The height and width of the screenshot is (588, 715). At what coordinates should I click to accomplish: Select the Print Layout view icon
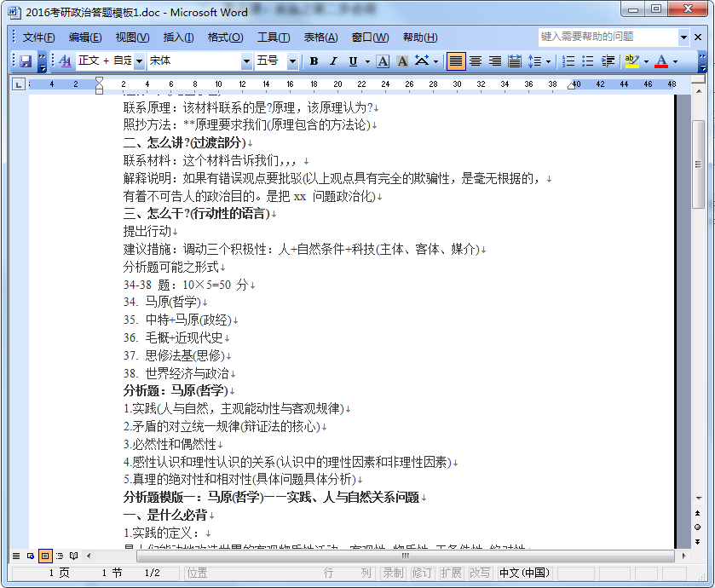click(45, 556)
